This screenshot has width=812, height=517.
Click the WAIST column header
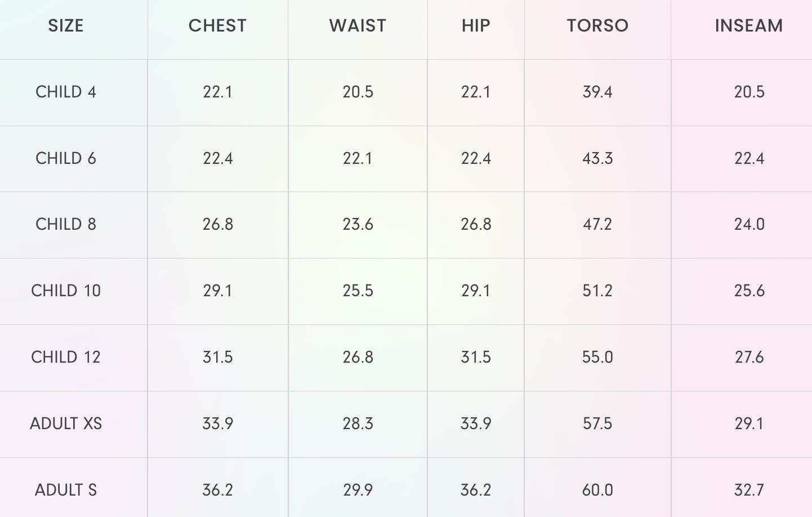coord(358,26)
